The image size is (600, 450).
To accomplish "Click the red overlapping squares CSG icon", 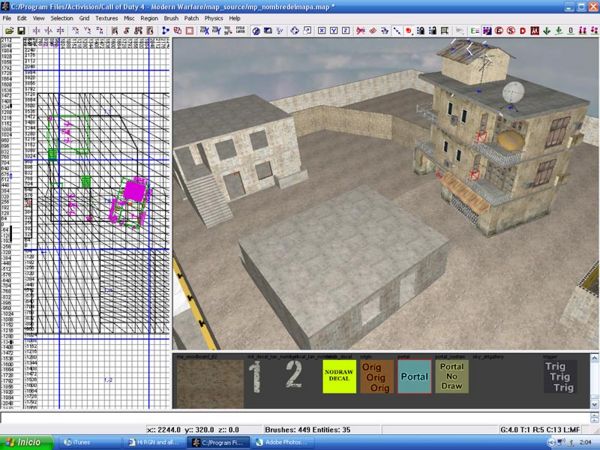I will (178, 31).
